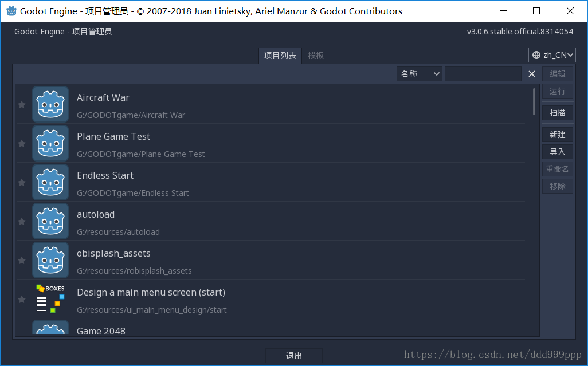Click the path G:/resources/ui_main_menu_design/start

pos(152,310)
